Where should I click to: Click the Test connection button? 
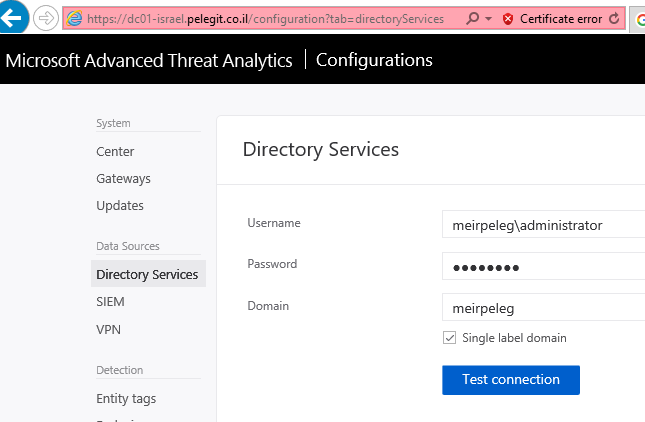(x=511, y=380)
